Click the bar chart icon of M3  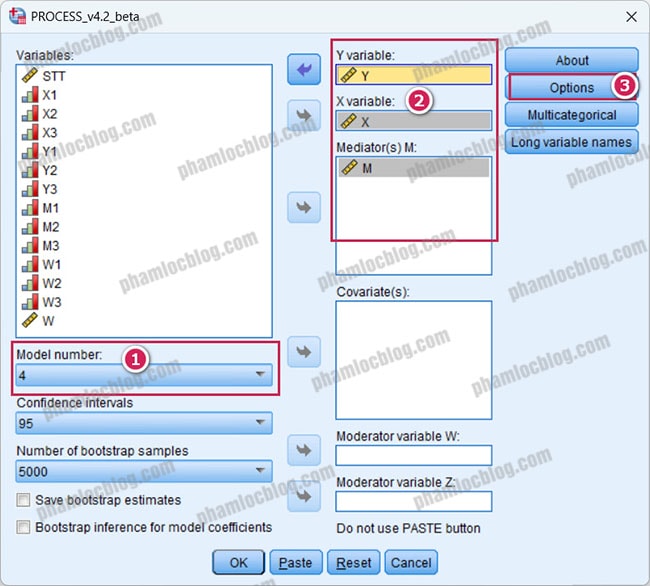[30, 245]
